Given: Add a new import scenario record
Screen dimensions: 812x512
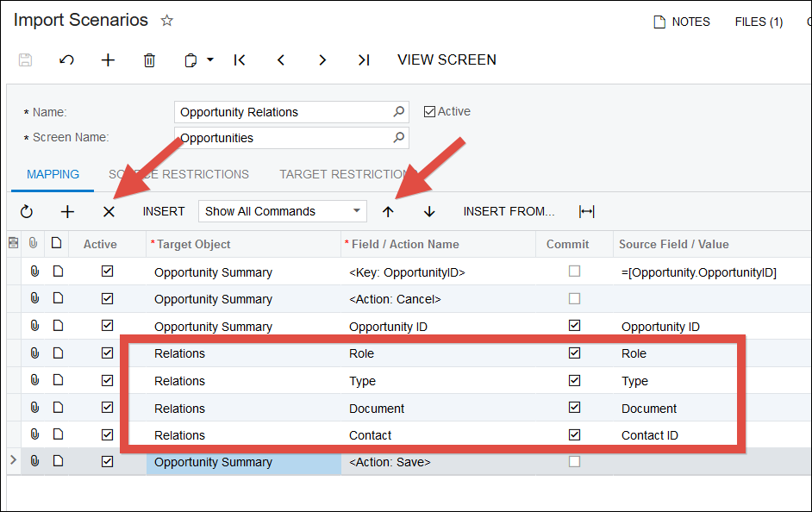Looking at the screenshot, I should (x=108, y=60).
